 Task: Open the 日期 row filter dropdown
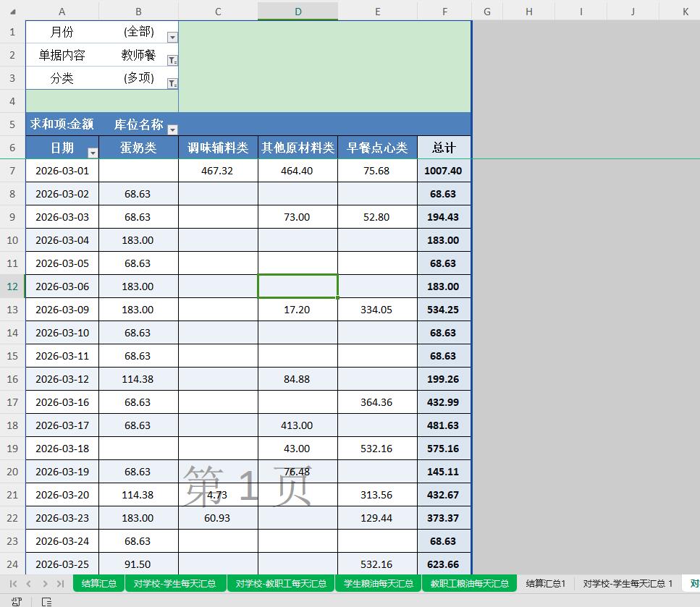[93, 153]
